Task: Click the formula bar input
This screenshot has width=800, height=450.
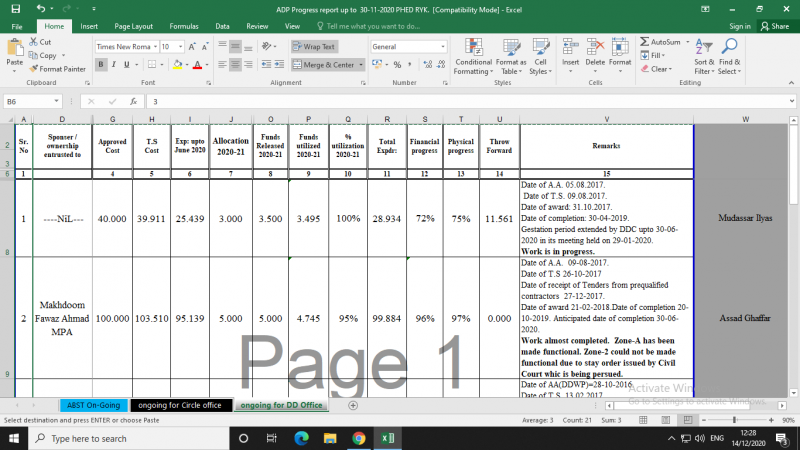Action: [467, 102]
